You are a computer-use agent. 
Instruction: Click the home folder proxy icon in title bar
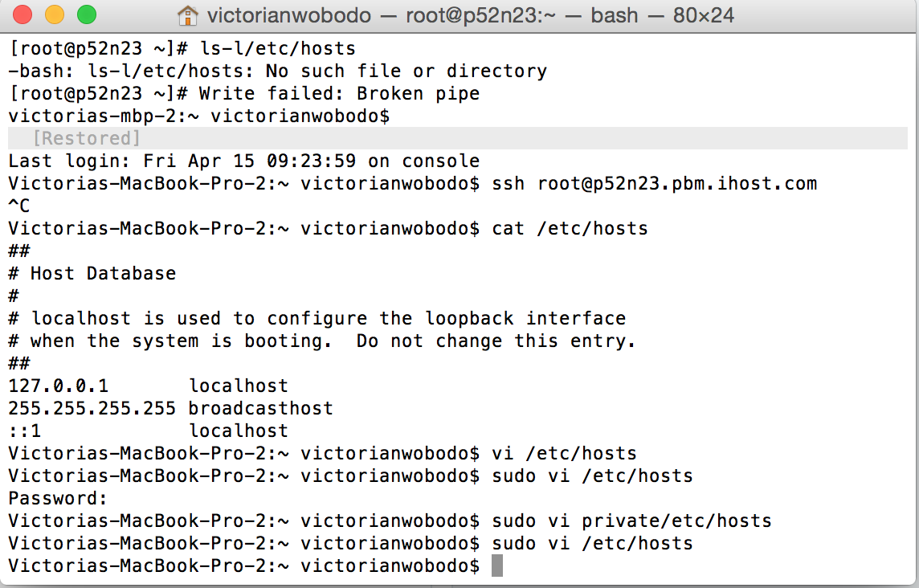coord(187,15)
